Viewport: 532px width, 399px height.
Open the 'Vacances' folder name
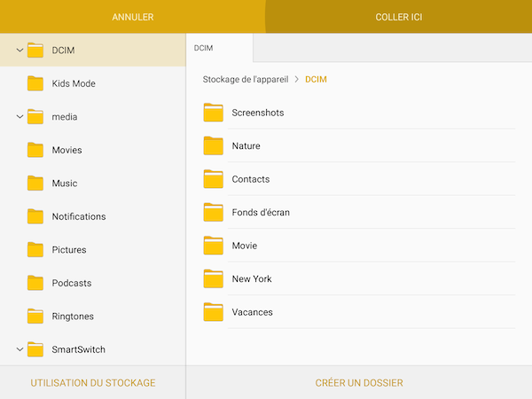pyautogui.click(x=252, y=312)
